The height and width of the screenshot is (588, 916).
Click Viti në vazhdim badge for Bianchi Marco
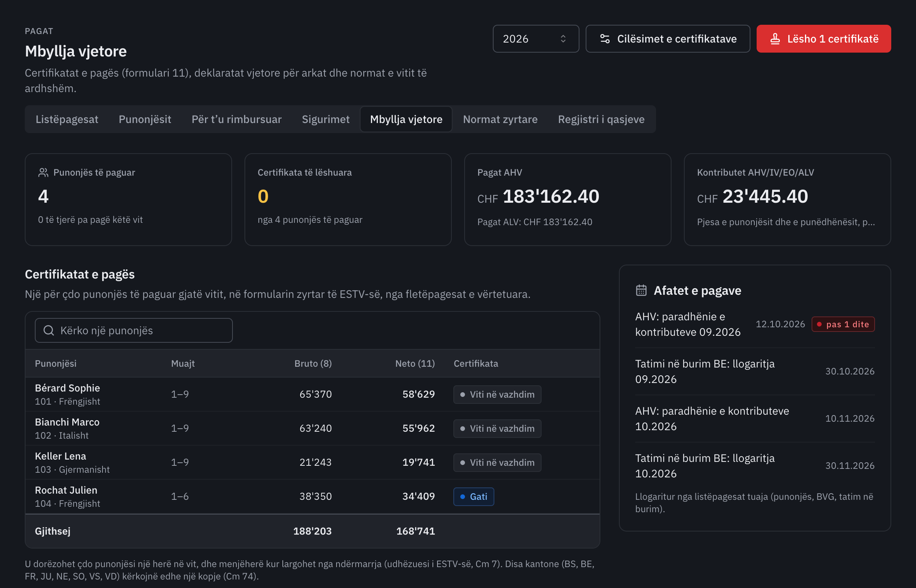(497, 429)
